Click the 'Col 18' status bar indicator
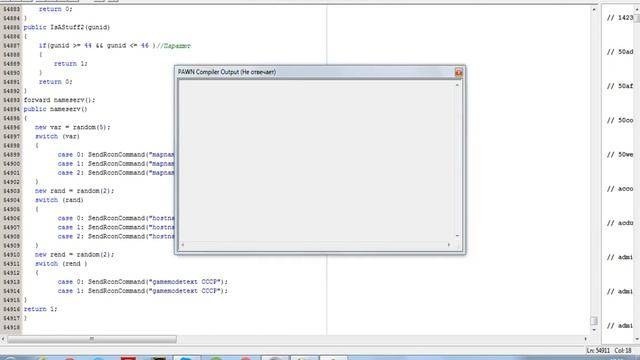The width and height of the screenshot is (640, 360). click(x=623, y=351)
